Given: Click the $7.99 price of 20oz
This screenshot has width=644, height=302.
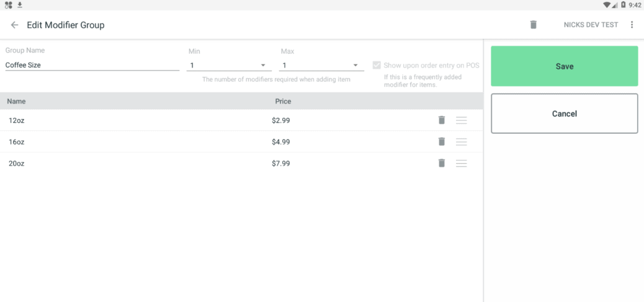Looking at the screenshot, I should coord(281,164).
